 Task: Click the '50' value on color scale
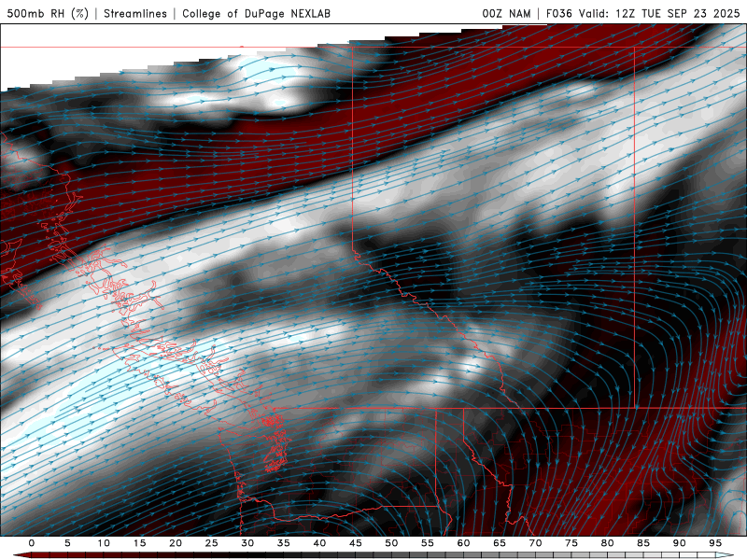tap(391, 543)
